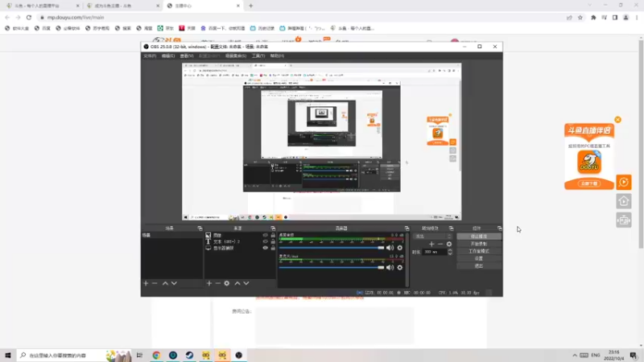The image size is (644, 362).
Task: Pop out the 来源 panel dock icon
Action: click(x=273, y=228)
